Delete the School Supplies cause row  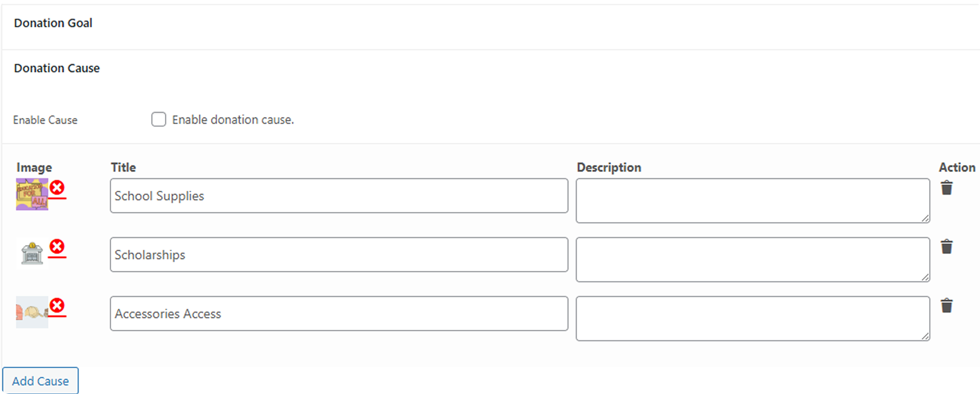947,188
